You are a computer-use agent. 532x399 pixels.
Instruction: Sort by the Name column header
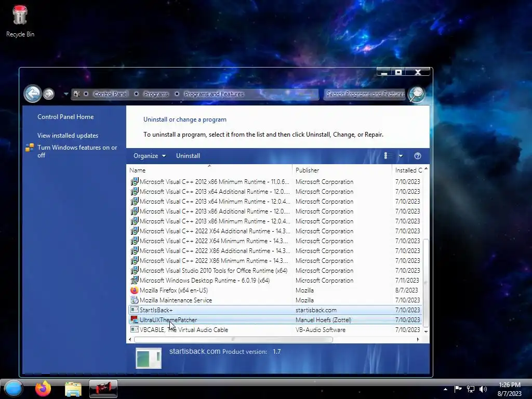(x=209, y=170)
